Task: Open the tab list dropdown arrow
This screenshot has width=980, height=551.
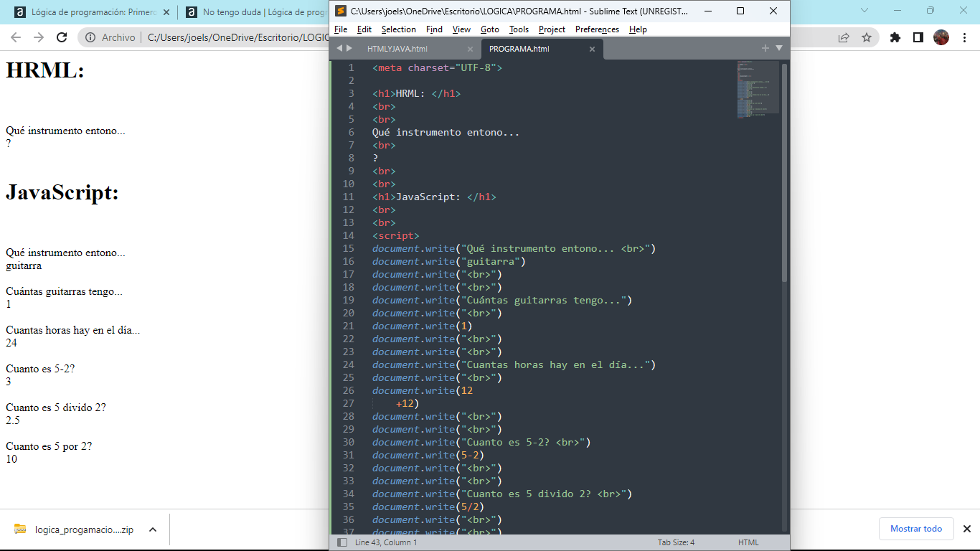Action: click(x=779, y=48)
